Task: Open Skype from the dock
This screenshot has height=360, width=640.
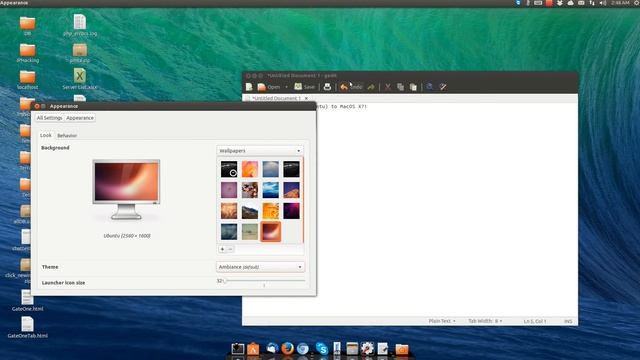Action: [x=322, y=349]
